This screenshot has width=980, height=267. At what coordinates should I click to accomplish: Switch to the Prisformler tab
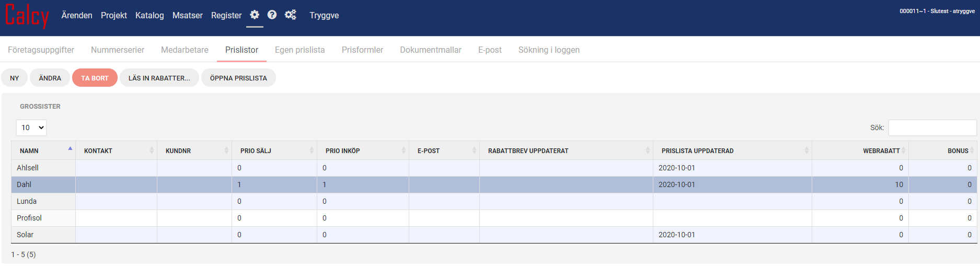point(362,50)
